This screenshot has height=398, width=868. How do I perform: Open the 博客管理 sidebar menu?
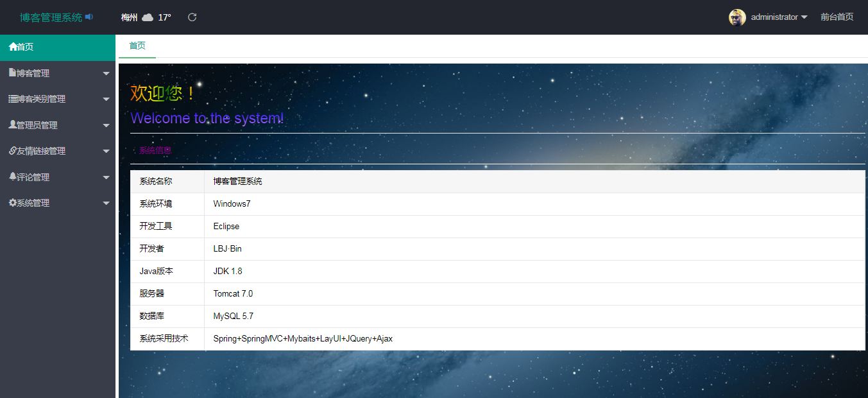click(x=58, y=73)
